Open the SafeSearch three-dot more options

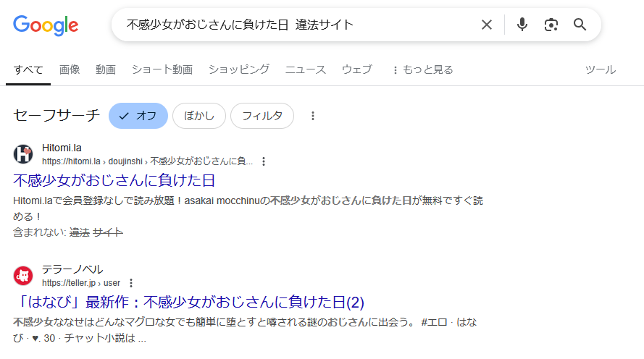(312, 116)
